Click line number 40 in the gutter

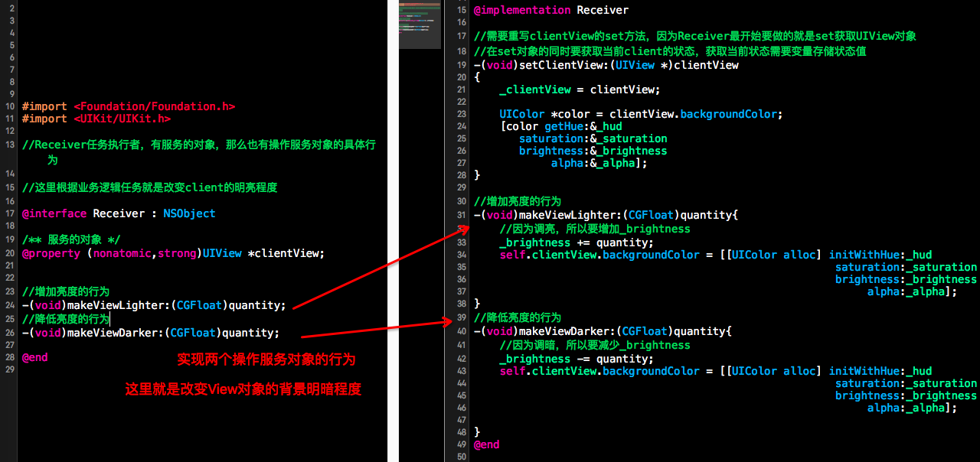pos(461,331)
